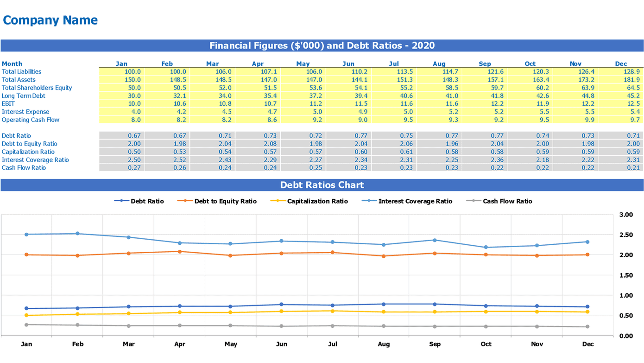
Task: Click the Cash Flow Ratio row label
Action: coord(24,168)
